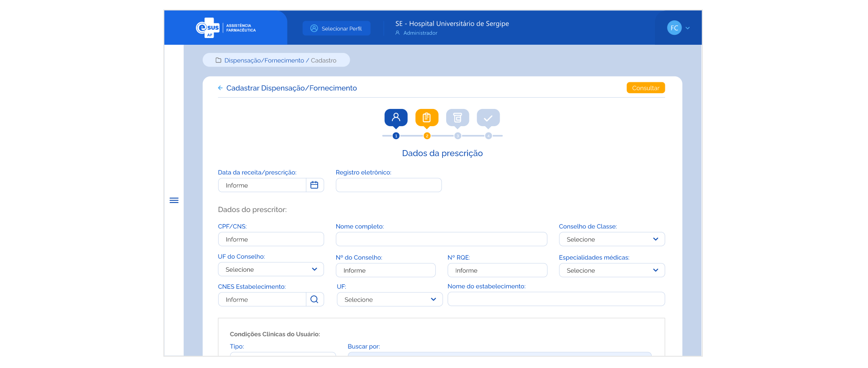868x368 pixels.
Task: Click the checkmark final step icon
Action: coord(488,118)
